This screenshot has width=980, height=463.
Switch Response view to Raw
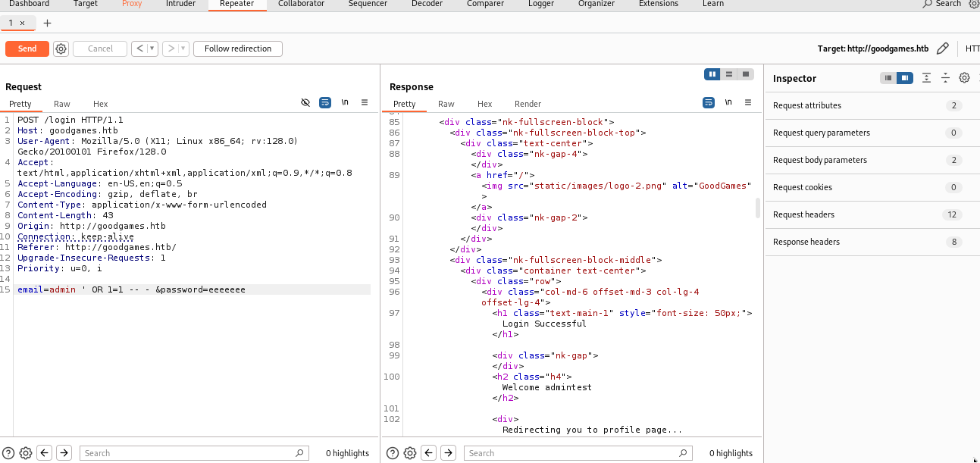(446, 104)
